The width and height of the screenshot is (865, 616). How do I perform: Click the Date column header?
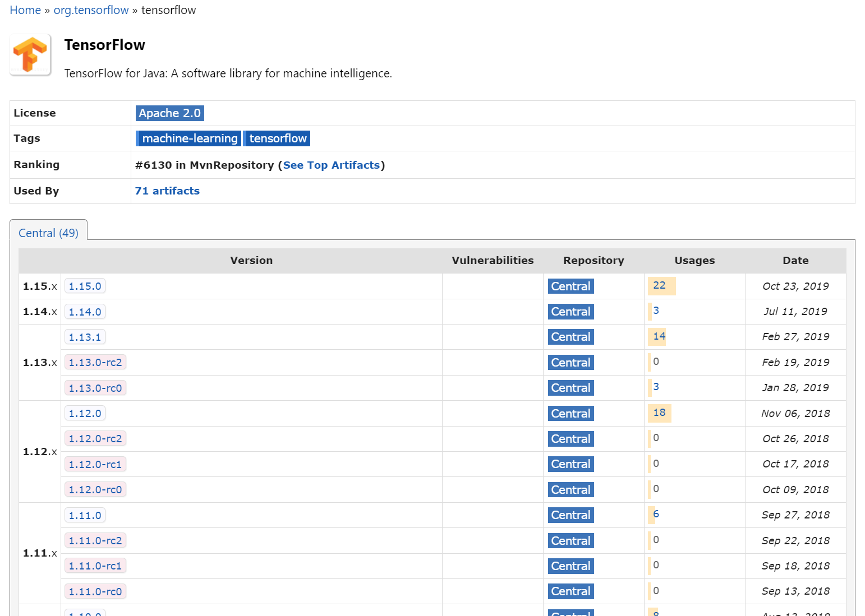[x=795, y=261]
